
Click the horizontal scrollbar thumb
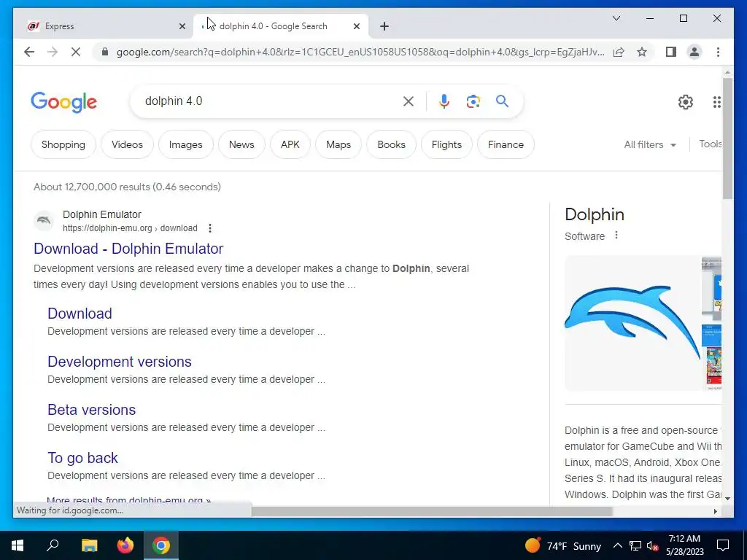coord(432,511)
